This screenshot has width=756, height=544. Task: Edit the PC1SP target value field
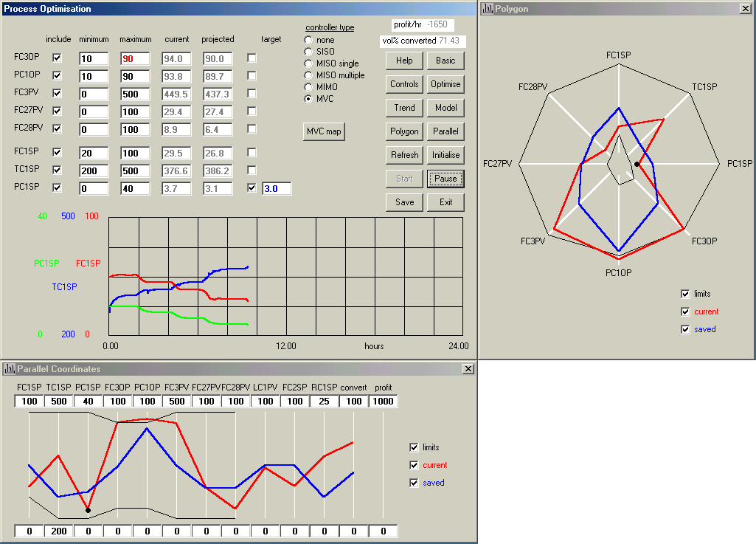[x=276, y=189]
